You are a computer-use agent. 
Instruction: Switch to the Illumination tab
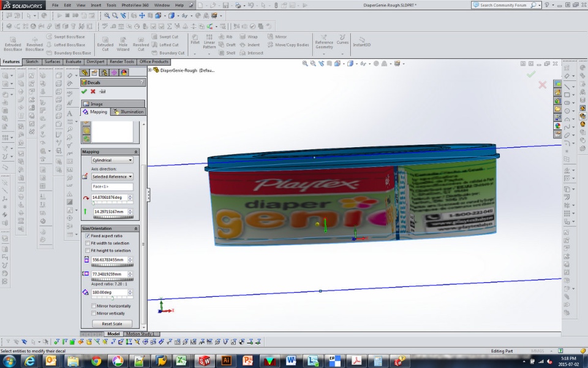129,112
